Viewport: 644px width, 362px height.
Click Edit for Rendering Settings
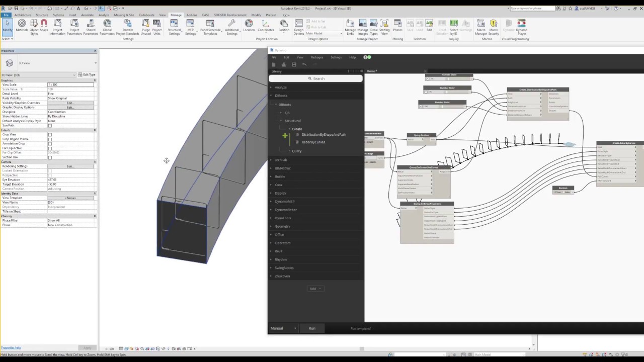coord(70,166)
